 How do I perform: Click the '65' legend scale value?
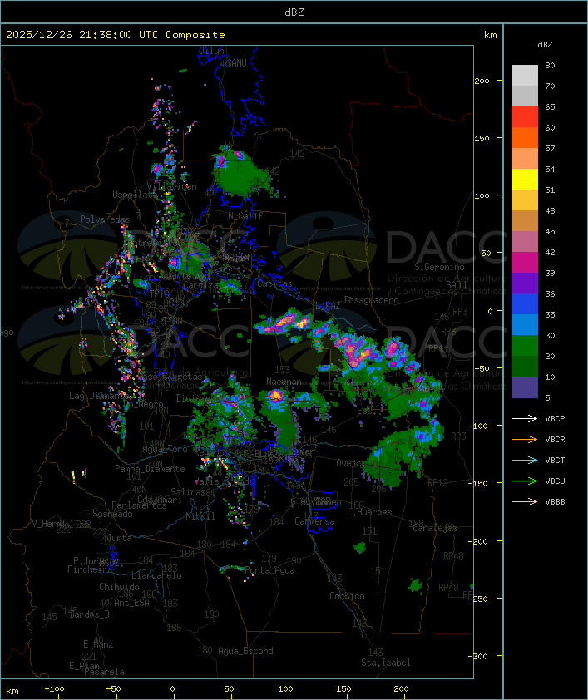coord(550,106)
